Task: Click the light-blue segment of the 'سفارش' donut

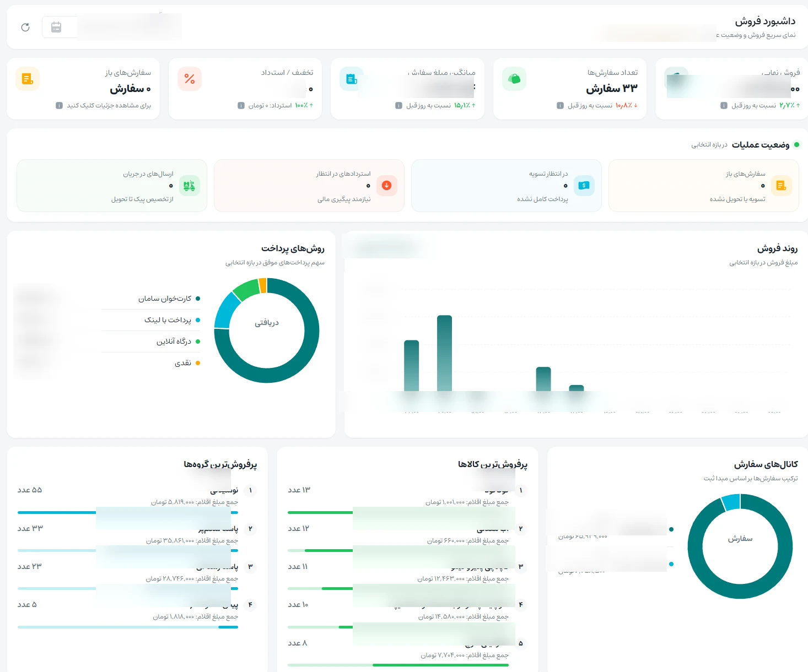Action: click(x=731, y=502)
